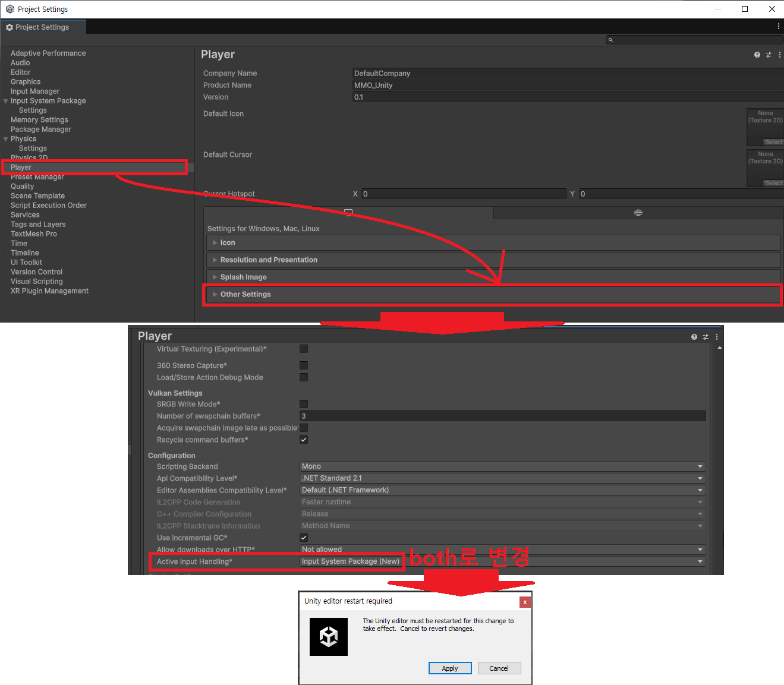Click Cursor Hotspot X field
784x685 pixels.
pyautogui.click(x=464, y=194)
